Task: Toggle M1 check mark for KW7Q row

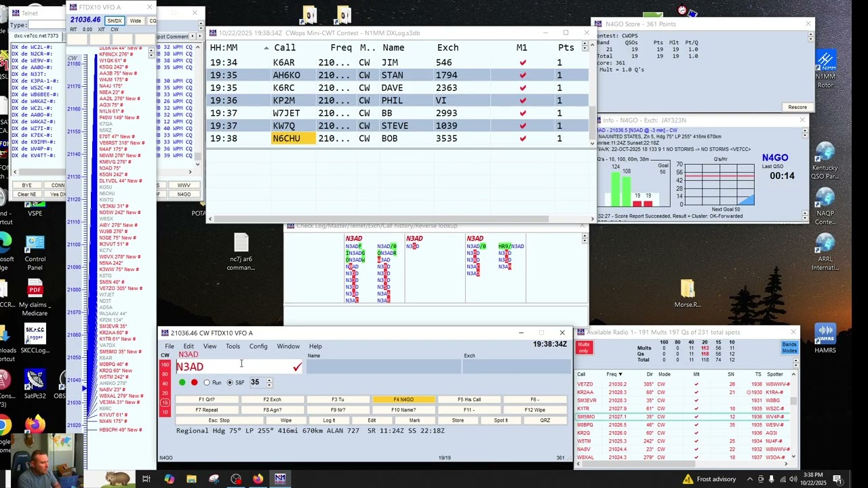Action: (522, 125)
